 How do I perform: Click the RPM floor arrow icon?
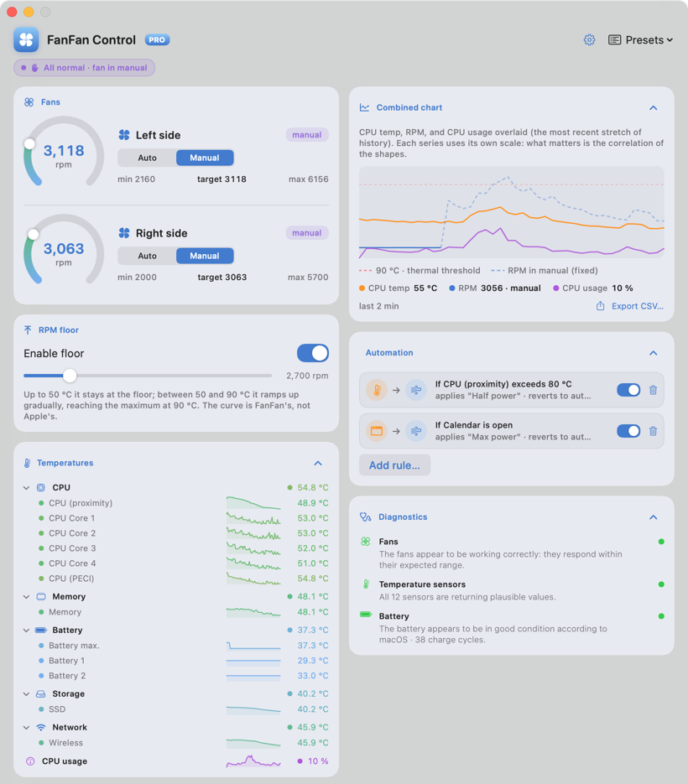tap(28, 330)
